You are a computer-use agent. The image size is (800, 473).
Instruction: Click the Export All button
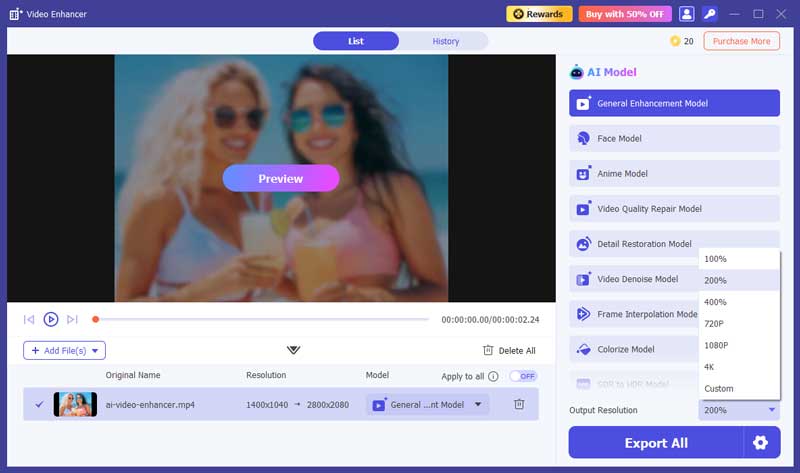(656, 443)
